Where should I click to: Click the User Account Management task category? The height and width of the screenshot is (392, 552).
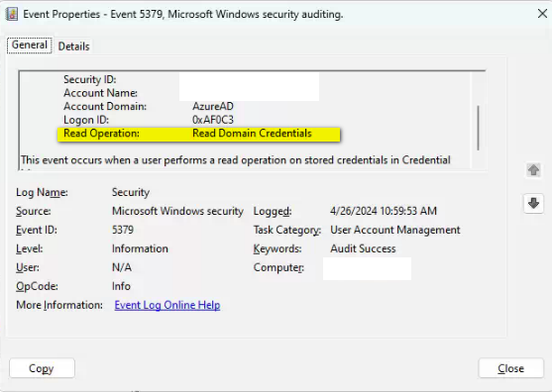point(395,230)
